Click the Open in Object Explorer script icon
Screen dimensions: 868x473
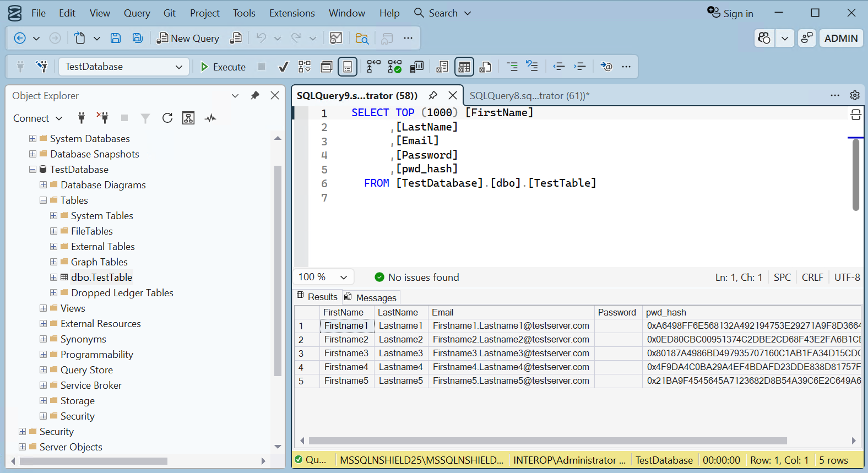[x=188, y=118]
